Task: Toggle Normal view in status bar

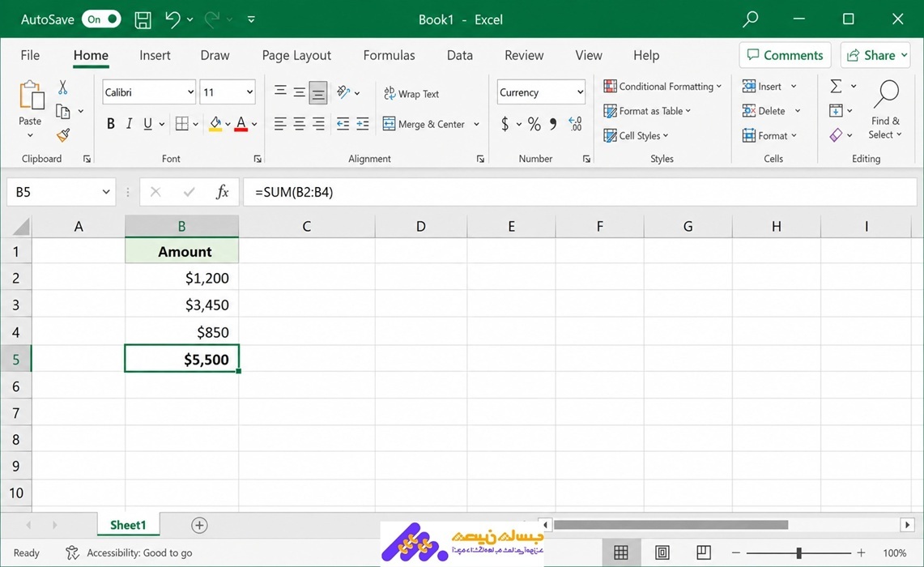Action: coord(620,552)
